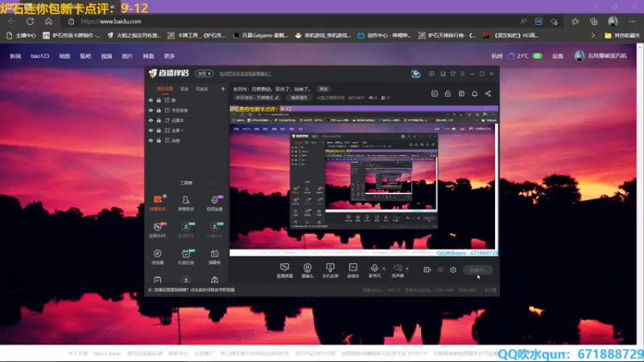Add 手机投屏 phone casting source
Image resolution: width=644 pixels, height=362 pixels.
pos(330,270)
